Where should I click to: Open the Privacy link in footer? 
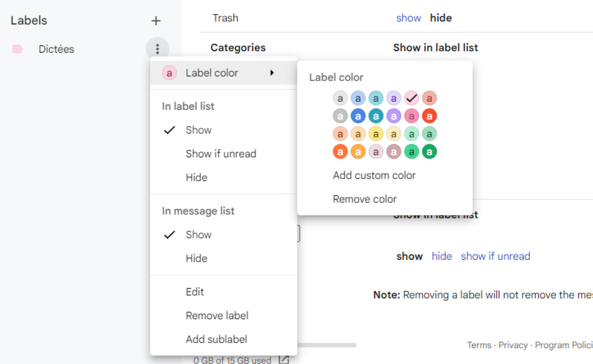pyautogui.click(x=513, y=345)
